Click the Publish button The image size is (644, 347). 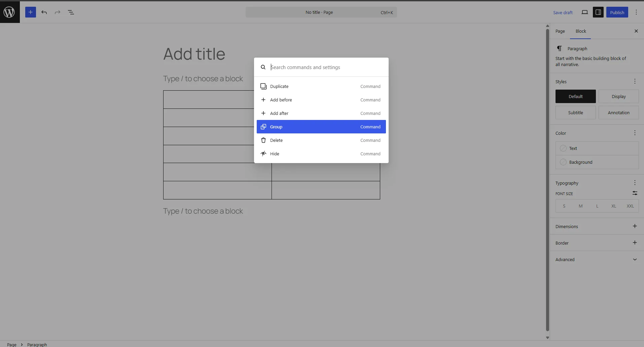point(617,12)
